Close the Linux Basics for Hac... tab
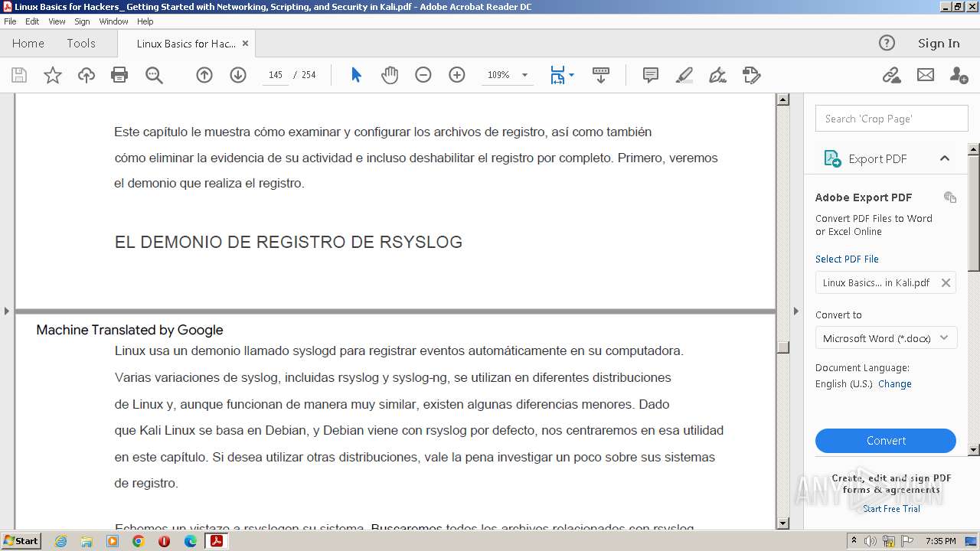980x551 pixels. [x=246, y=44]
